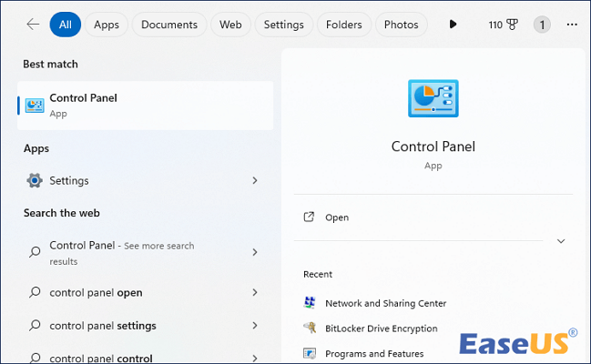The width and height of the screenshot is (591, 364).
Task: Click the back arrow icon
Action: point(33,25)
